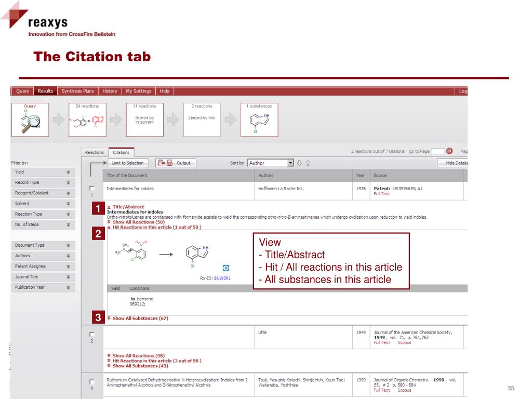This screenshot has height=399, width=532.
Task: Expand the Reagent/Catalyst filter
Action: [43, 193]
